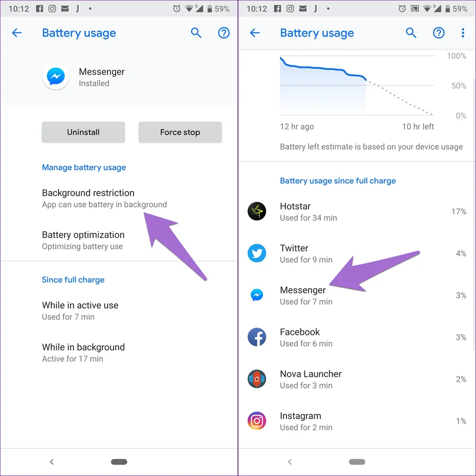Tap the battery level graph
Viewport: 476px width, 476px height.
[357, 85]
